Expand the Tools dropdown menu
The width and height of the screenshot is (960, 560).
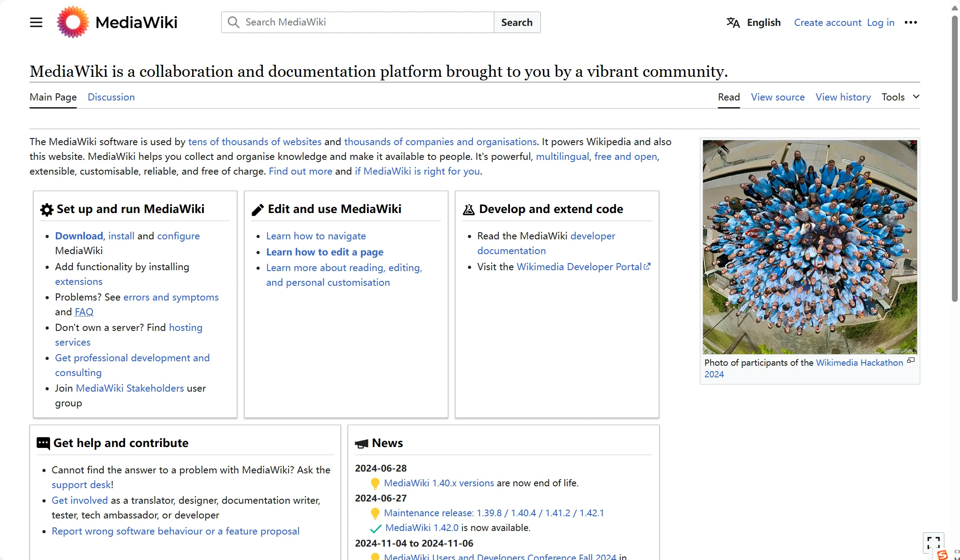pyautogui.click(x=900, y=97)
